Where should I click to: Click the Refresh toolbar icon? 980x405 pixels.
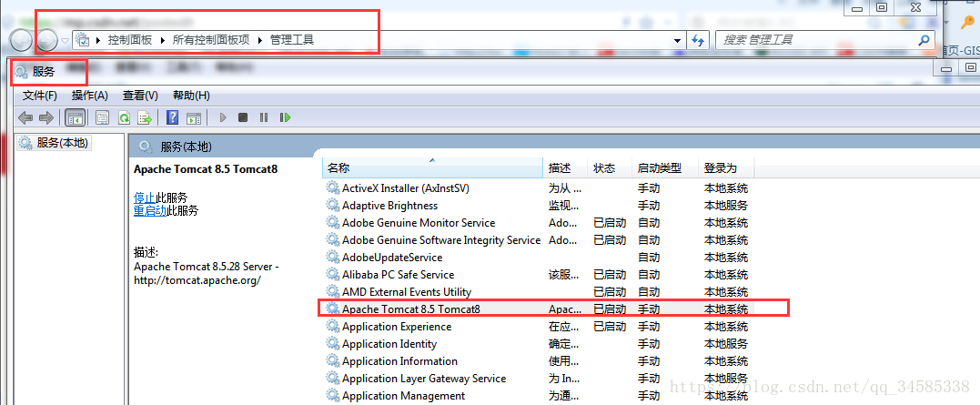point(124,117)
